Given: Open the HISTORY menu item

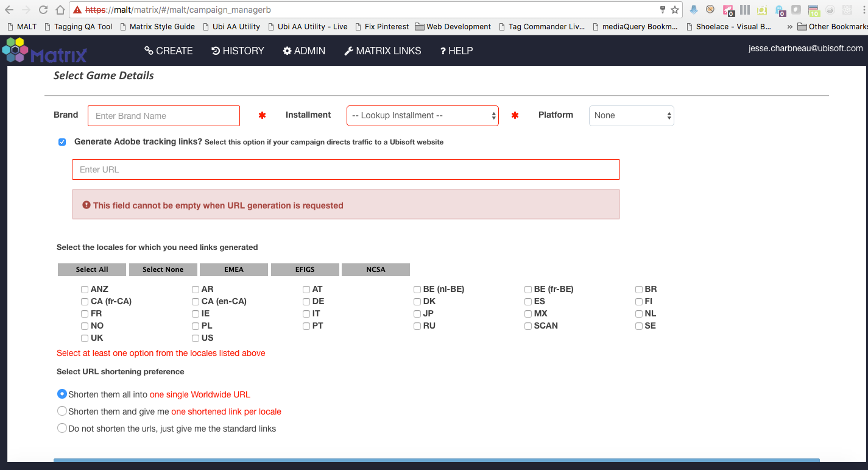Looking at the screenshot, I should (x=238, y=51).
